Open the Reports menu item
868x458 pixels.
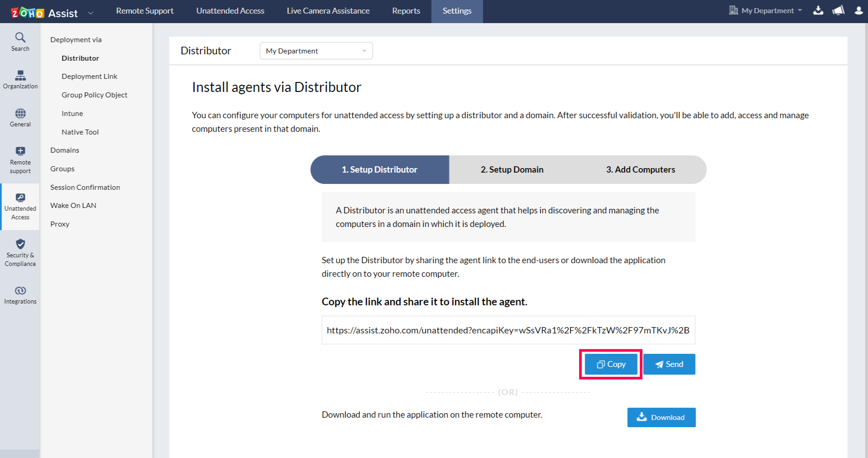[x=406, y=10]
